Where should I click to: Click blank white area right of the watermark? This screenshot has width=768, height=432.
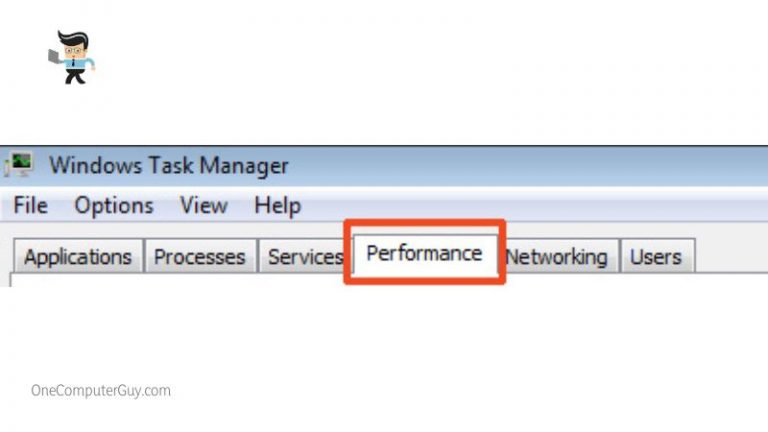coord(450,391)
